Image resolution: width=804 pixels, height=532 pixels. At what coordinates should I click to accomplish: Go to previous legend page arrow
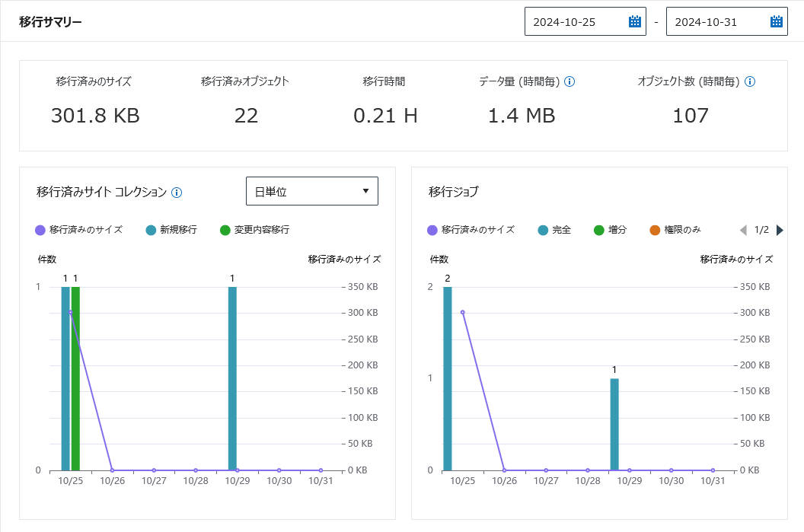pos(744,230)
